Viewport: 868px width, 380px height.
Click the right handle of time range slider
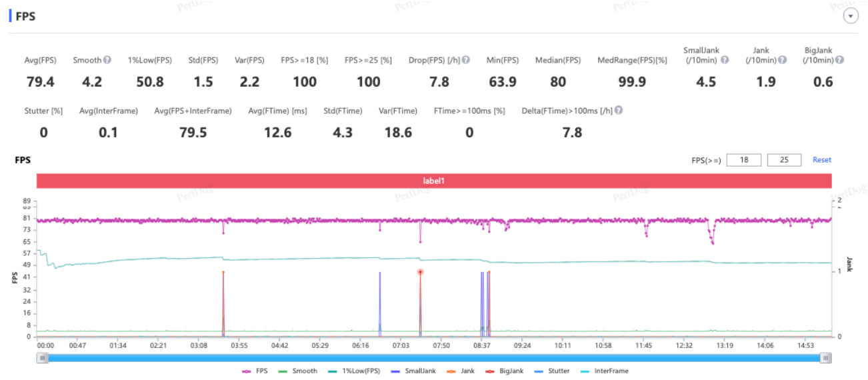(x=825, y=358)
